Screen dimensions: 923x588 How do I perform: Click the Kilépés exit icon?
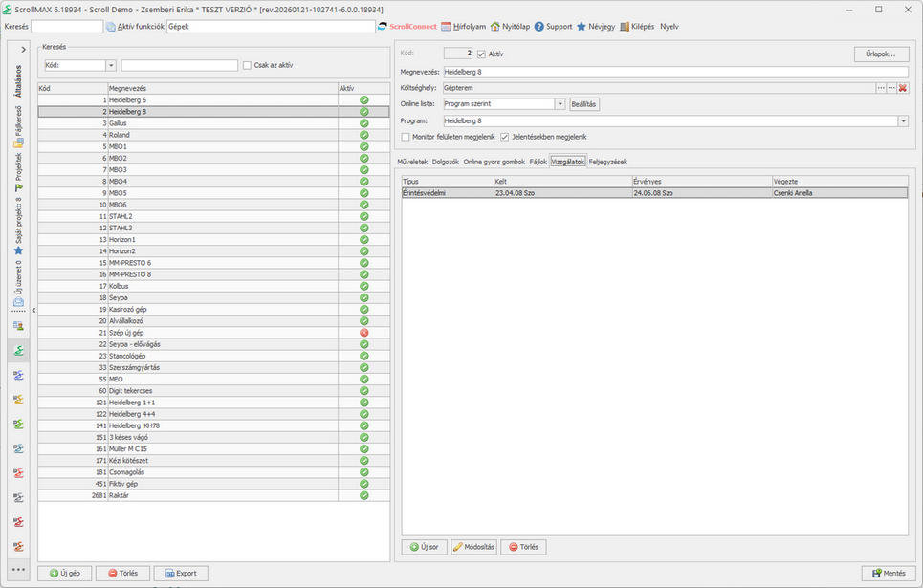click(x=626, y=27)
